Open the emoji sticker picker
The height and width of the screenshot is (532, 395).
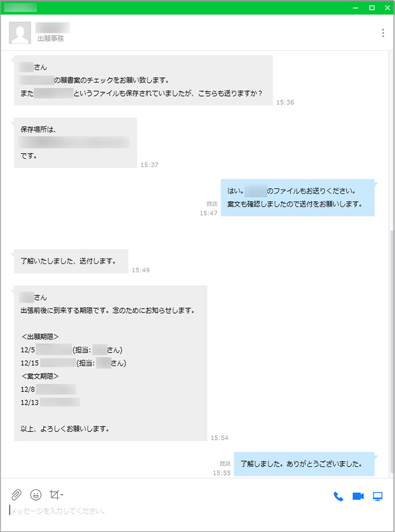36,495
